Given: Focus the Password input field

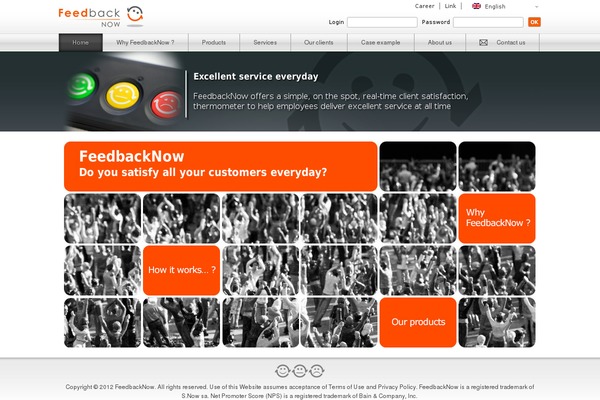Looking at the screenshot, I should click(x=488, y=22).
